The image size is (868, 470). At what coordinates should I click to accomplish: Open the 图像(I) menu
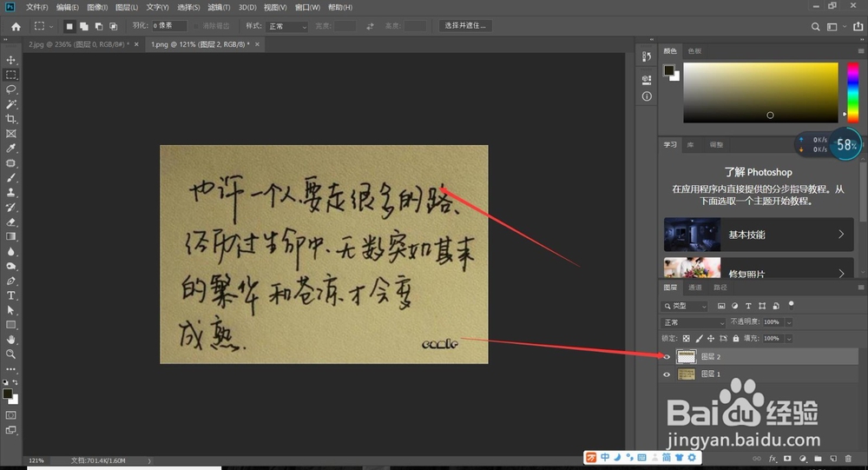tap(97, 7)
